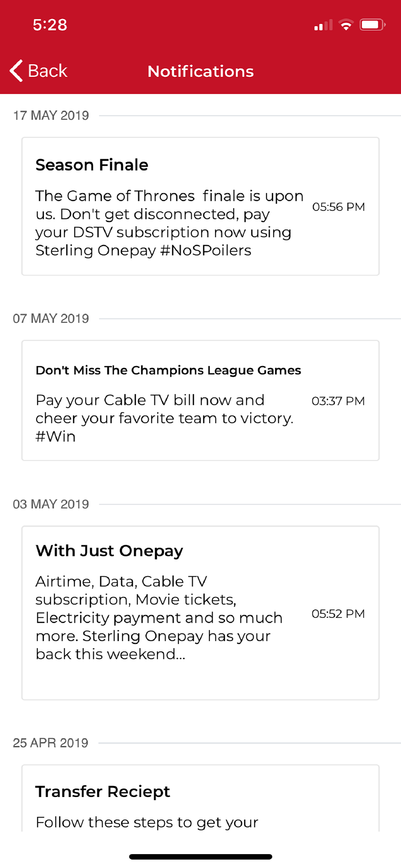Screen dimensions: 401x868
Task: Tap the cellular signal strength icon
Action: [x=323, y=25]
